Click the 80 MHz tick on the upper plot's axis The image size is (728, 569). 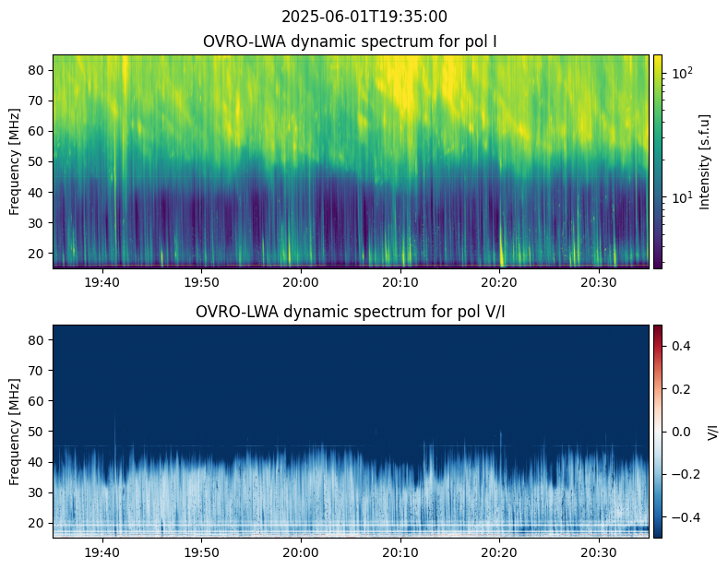(x=39, y=70)
